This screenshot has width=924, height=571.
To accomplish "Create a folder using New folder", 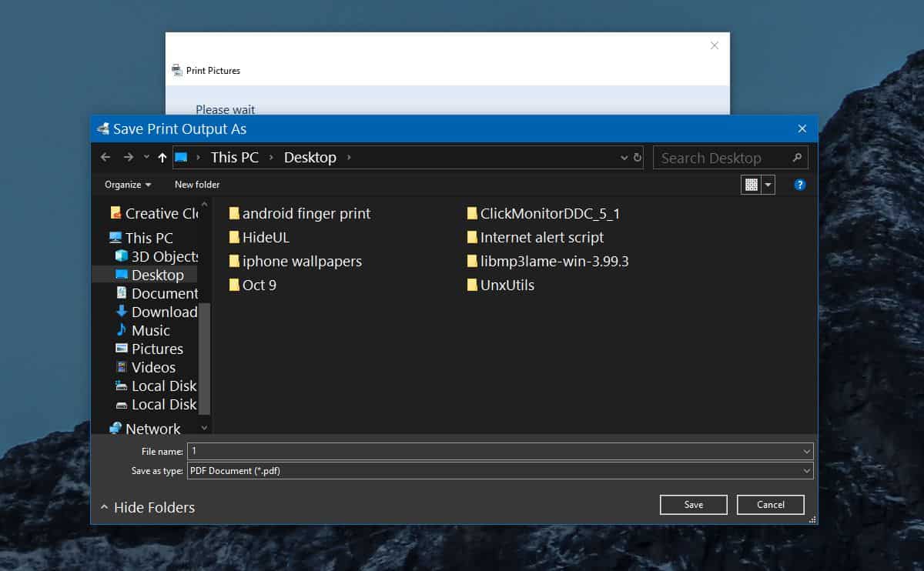I will pyautogui.click(x=196, y=185).
